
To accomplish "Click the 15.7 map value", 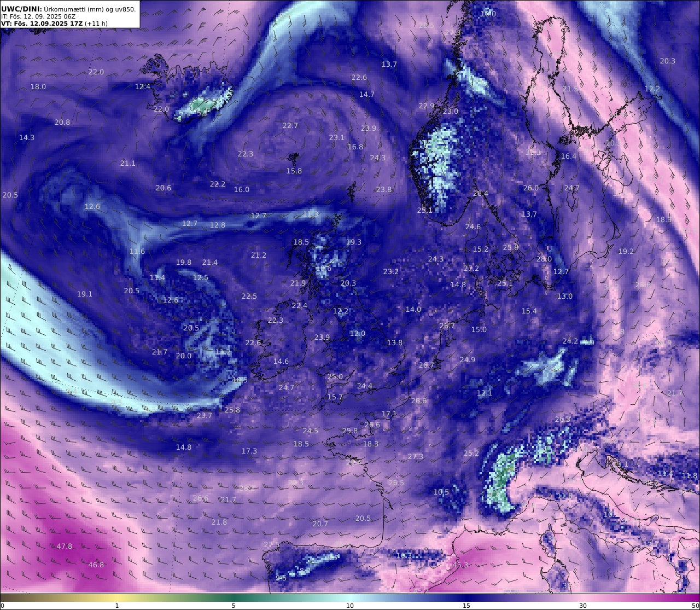I will 335,397.
